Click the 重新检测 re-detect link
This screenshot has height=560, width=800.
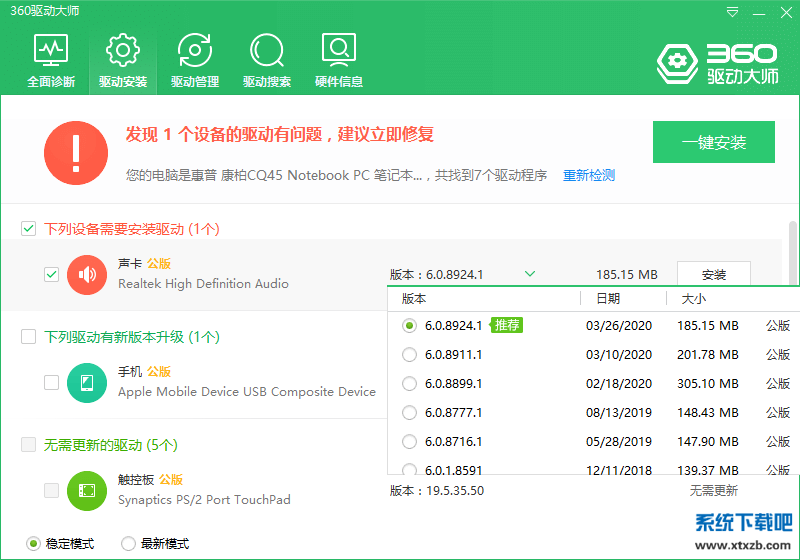589,176
